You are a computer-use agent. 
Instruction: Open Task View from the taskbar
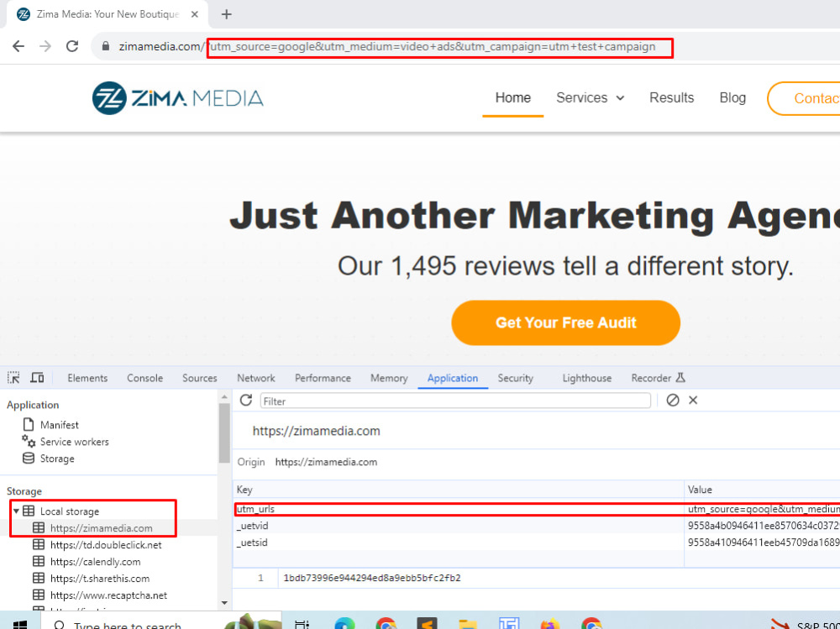(302, 624)
